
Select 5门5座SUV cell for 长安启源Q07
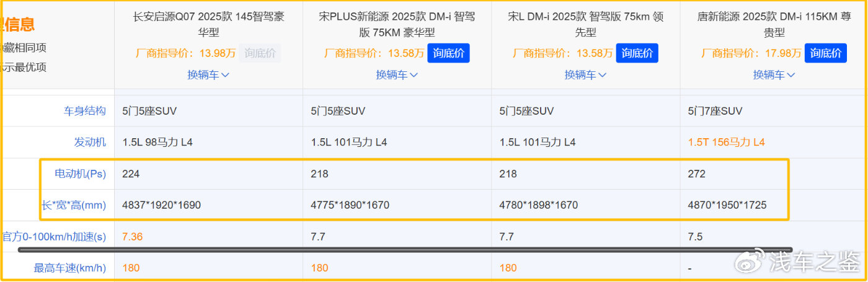pos(149,112)
